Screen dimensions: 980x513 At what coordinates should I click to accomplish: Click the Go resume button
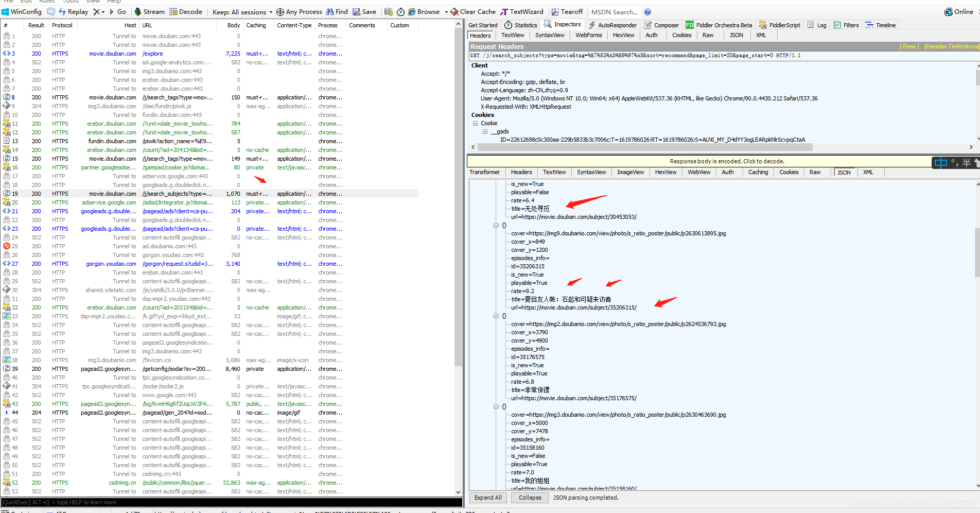tap(117, 12)
